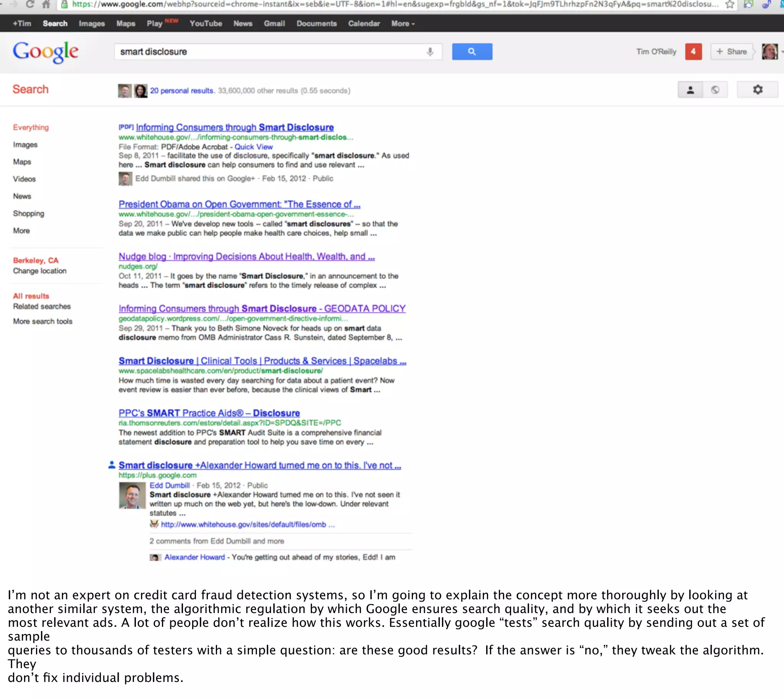
Task: Show personal results with person icon toggle
Action: coord(690,90)
